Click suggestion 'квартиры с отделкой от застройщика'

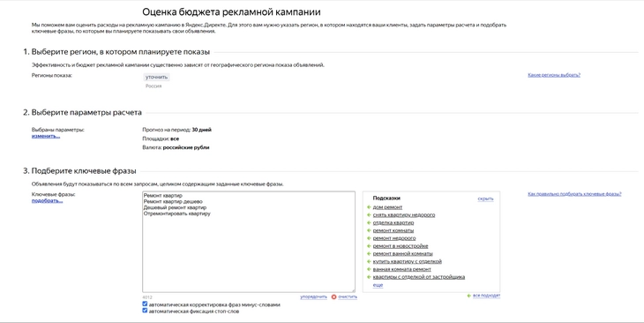pos(419,277)
